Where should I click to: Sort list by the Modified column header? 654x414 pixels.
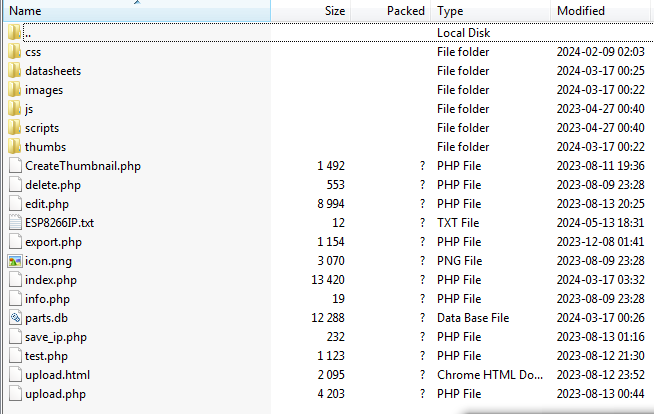pos(600,11)
